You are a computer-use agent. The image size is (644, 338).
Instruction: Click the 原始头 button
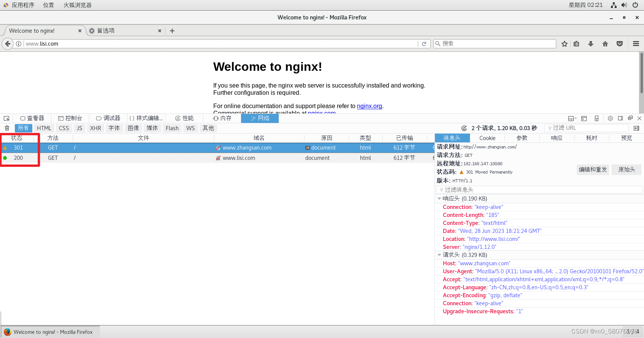tap(627, 170)
